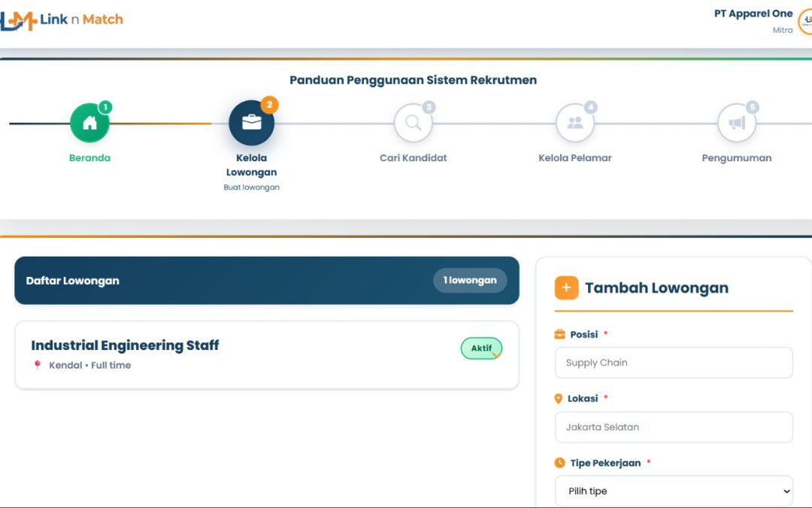
Task: Click the Pengumuman megaphone icon
Action: click(x=736, y=123)
